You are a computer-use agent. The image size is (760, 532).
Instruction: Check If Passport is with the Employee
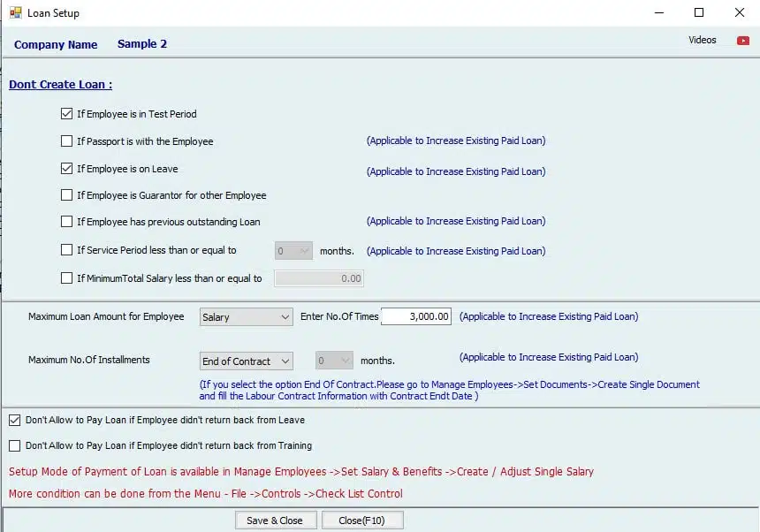click(66, 141)
